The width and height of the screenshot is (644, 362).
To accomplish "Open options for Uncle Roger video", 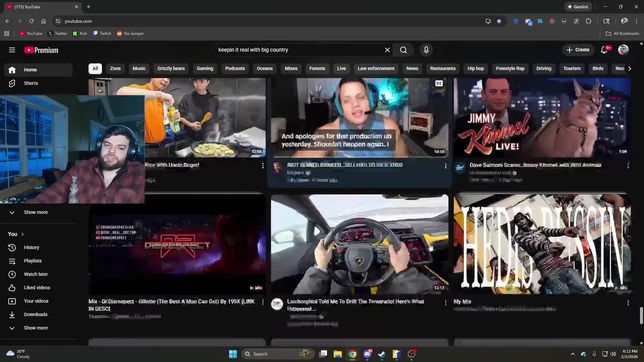I will tap(263, 165).
